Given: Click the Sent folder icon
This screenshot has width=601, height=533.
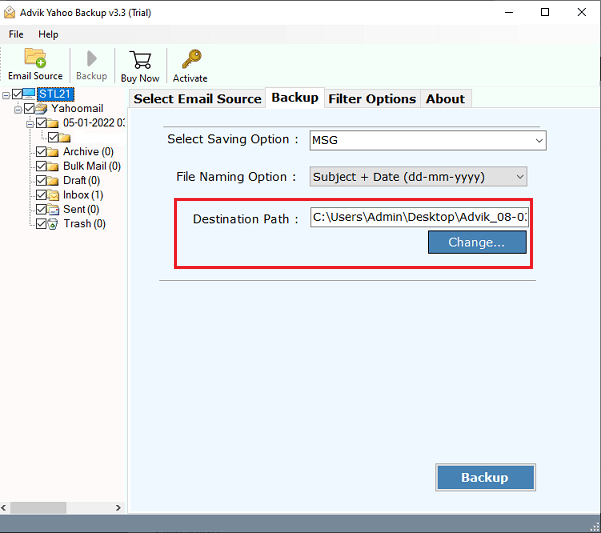Looking at the screenshot, I should point(53,210).
